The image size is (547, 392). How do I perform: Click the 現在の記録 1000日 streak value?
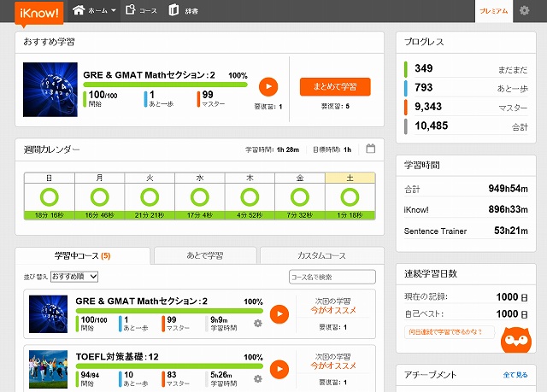tap(512, 297)
